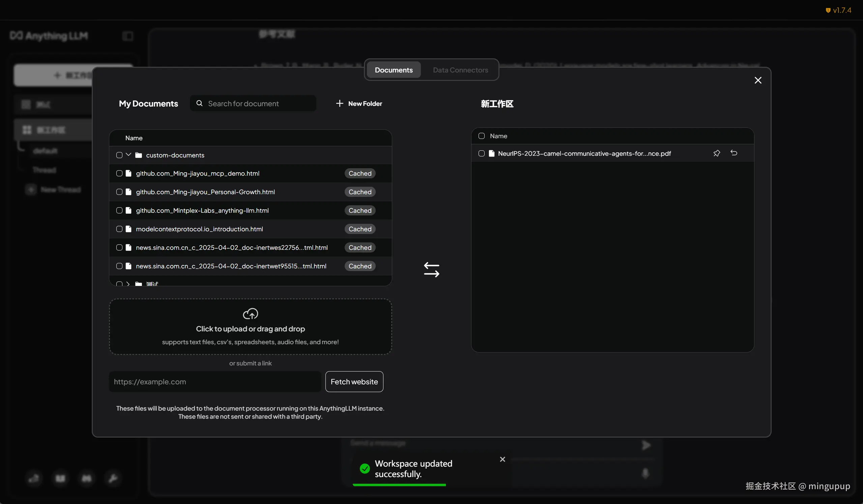The width and height of the screenshot is (863, 504).
Task: Select the modelcontextprotocol.io_introduction.html checkbox
Action: pyautogui.click(x=119, y=229)
